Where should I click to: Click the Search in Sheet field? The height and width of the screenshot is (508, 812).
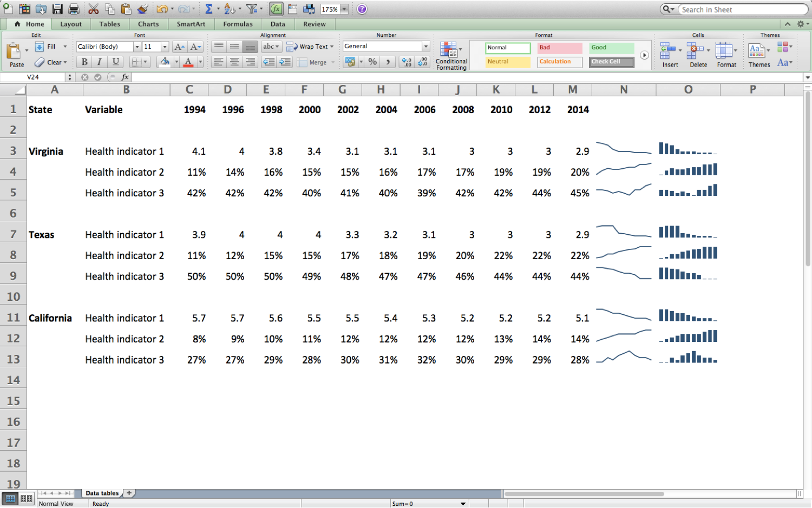[x=743, y=10]
